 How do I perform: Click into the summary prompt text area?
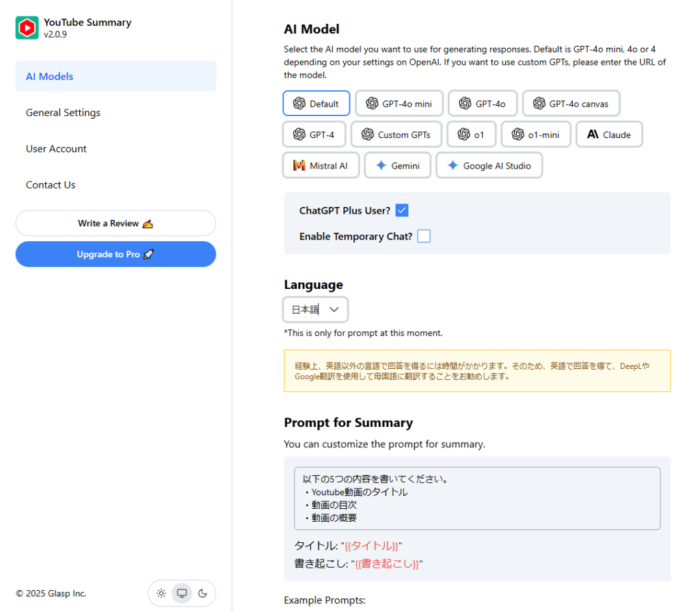pyautogui.click(x=476, y=498)
